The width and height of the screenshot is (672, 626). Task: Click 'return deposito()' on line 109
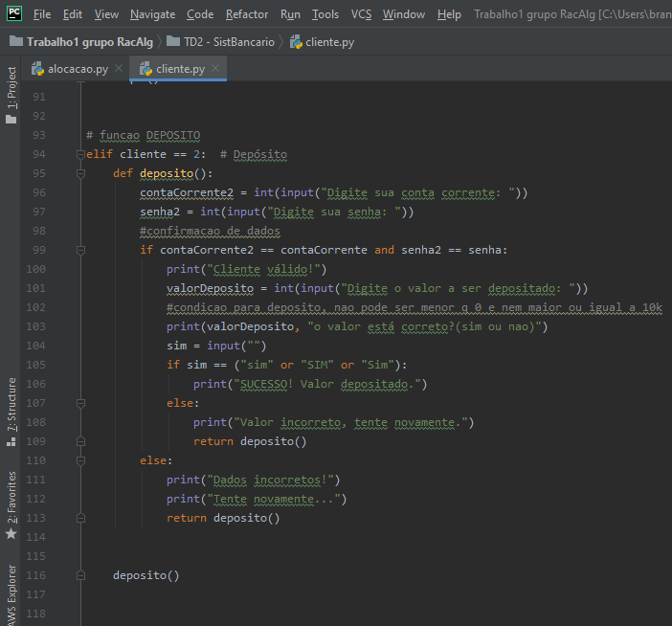click(x=250, y=441)
